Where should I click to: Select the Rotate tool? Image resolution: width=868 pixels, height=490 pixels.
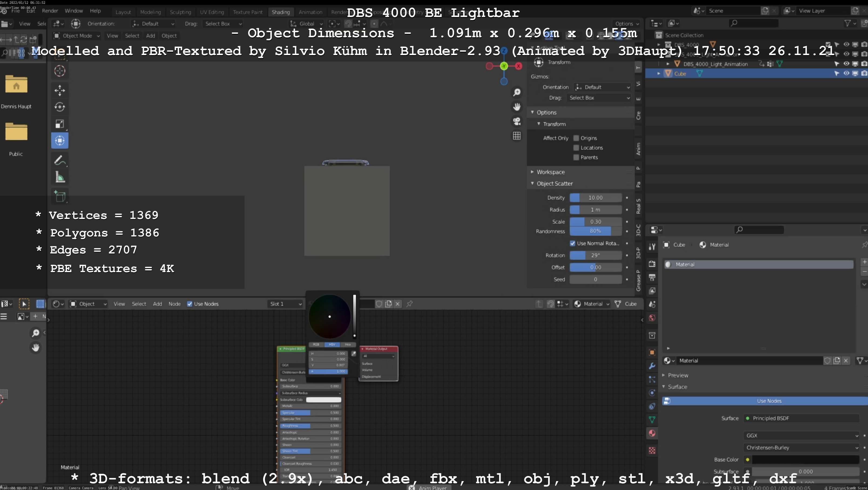pyautogui.click(x=60, y=107)
